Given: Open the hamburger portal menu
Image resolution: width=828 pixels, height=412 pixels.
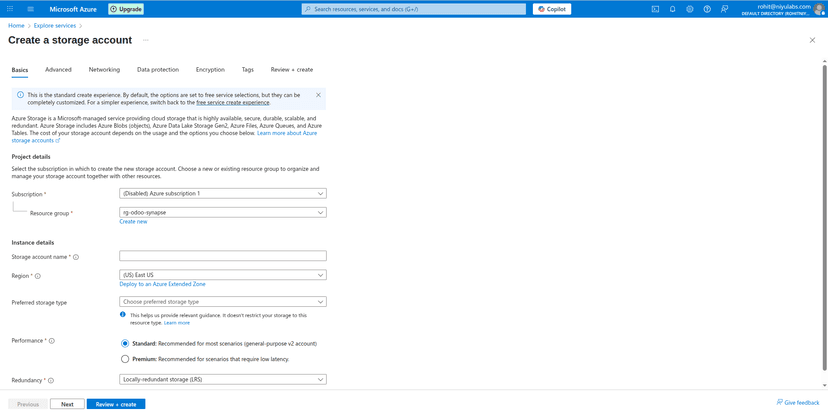Looking at the screenshot, I should (30, 9).
